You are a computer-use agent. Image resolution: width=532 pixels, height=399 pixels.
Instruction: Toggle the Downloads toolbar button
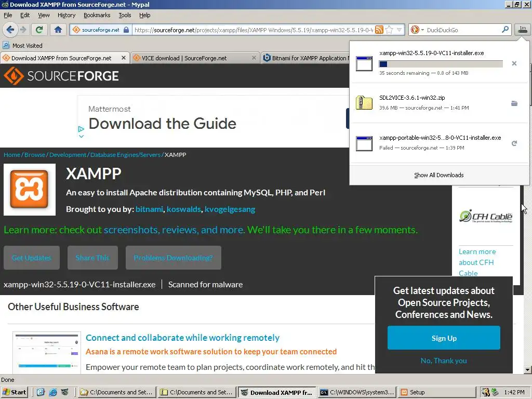523,30
